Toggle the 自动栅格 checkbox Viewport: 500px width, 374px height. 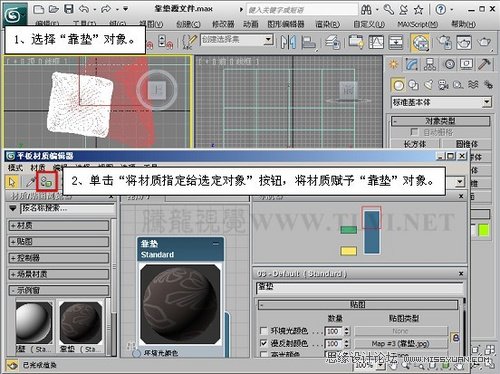point(414,132)
